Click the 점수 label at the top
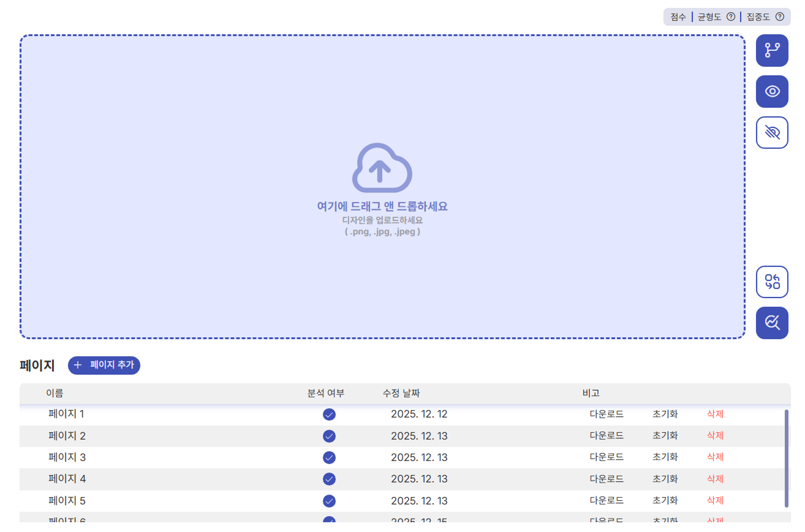This screenshot has height=532, width=805. 678,17
